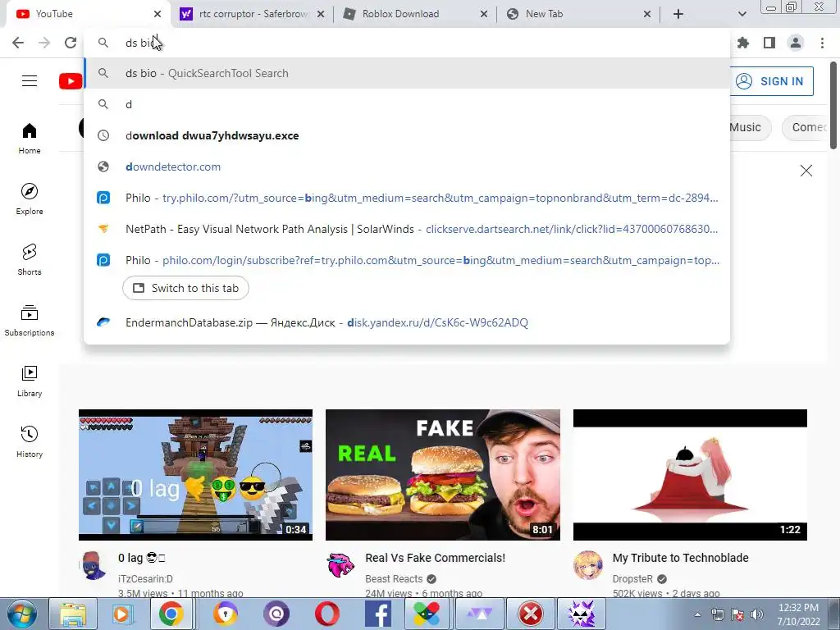Screen dimensions: 840x630
Task: Open Windows Explorer from taskbar
Action: 73,614
